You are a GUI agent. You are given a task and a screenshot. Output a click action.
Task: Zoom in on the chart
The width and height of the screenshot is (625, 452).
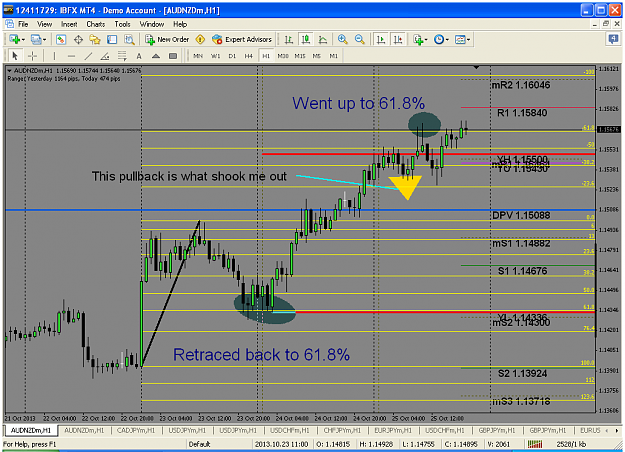[342, 39]
